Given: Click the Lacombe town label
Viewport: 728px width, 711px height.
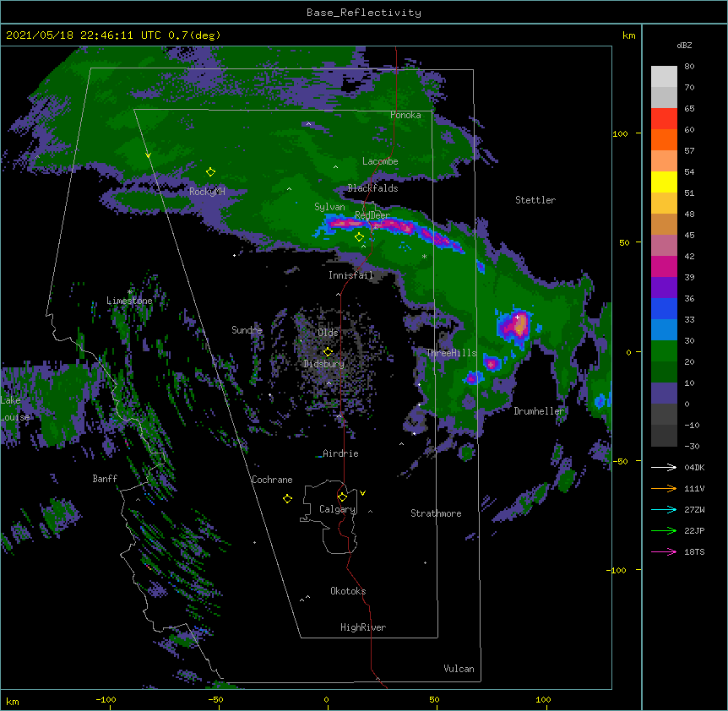Looking at the screenshot, I should pos(380,161).
